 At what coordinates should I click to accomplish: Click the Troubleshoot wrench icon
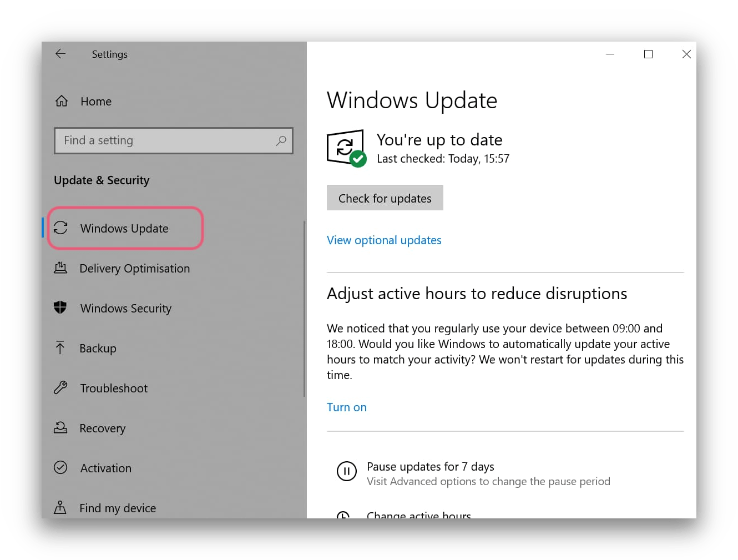point(60,387)
